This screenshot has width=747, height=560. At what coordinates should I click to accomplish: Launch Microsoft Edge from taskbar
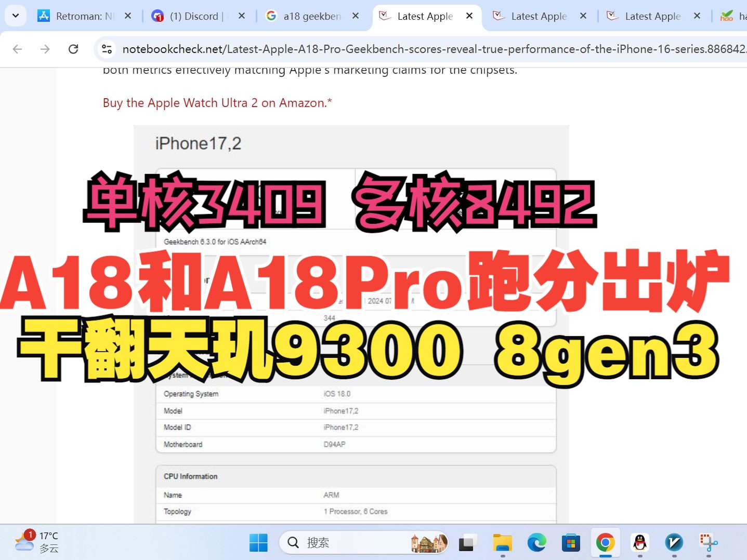click(x=537, y=543)
